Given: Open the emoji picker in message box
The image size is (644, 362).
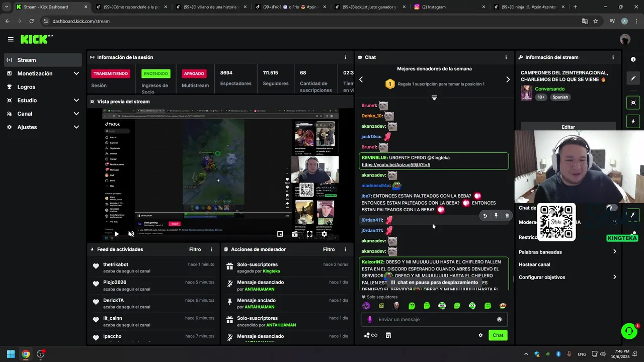Looking at the screenshot, I should (499, 319).
